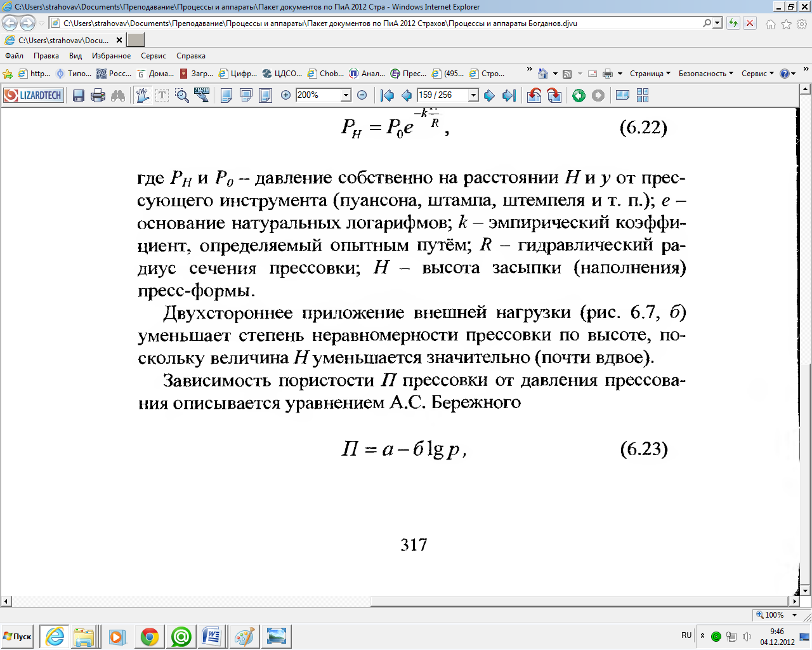Open Windows Explorer folder from taskbar

[84, 636]
